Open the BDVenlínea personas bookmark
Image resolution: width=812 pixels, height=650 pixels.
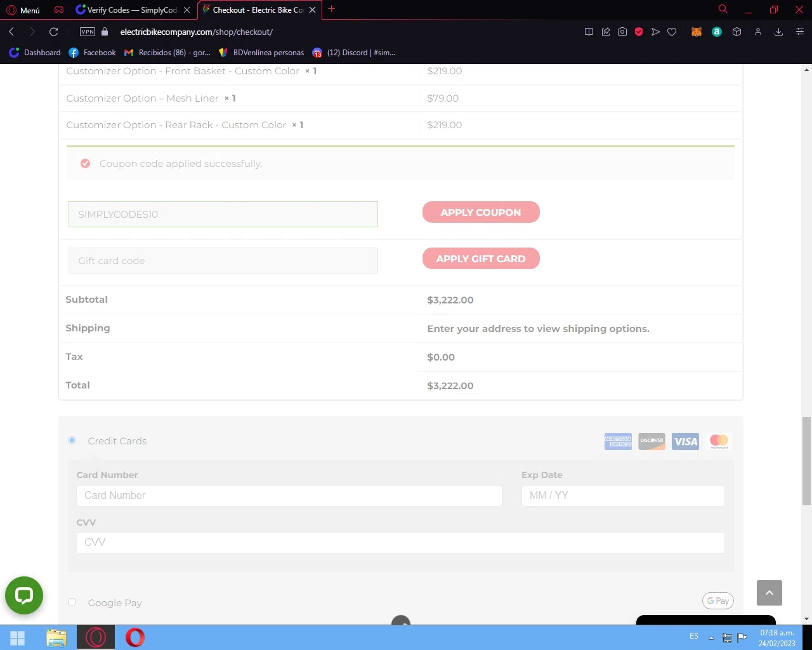261,53
